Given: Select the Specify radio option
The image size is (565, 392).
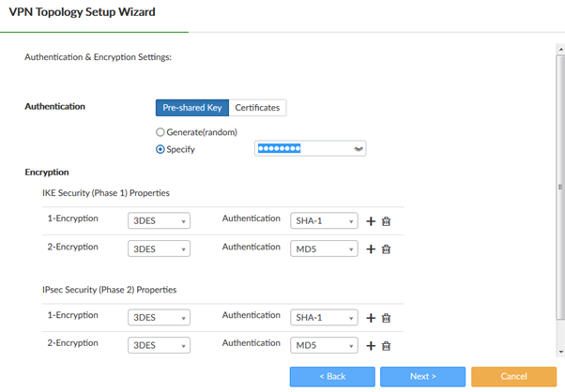Looking at the screenshot, I should pyautogui.click(x=160, y=149).
